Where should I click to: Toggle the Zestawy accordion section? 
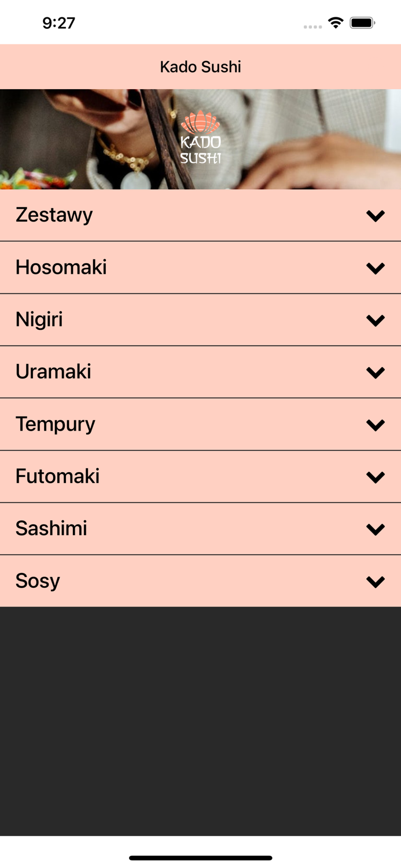[200, 215]
